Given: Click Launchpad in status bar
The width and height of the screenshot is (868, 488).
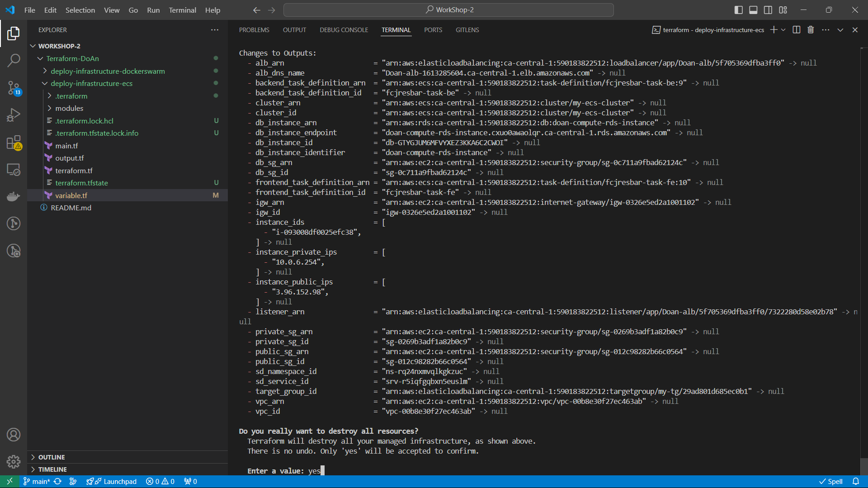Looking at the screenshot, I should [x=112, y=482].
